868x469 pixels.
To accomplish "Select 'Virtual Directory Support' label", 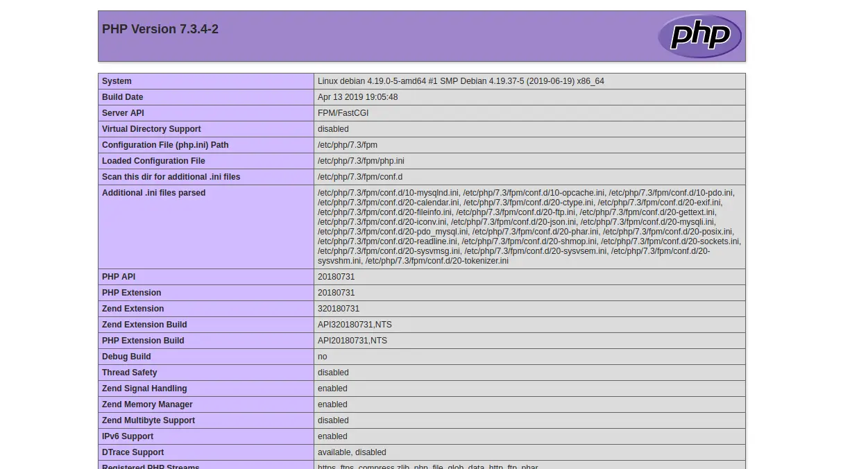I will tap(151, 129).
